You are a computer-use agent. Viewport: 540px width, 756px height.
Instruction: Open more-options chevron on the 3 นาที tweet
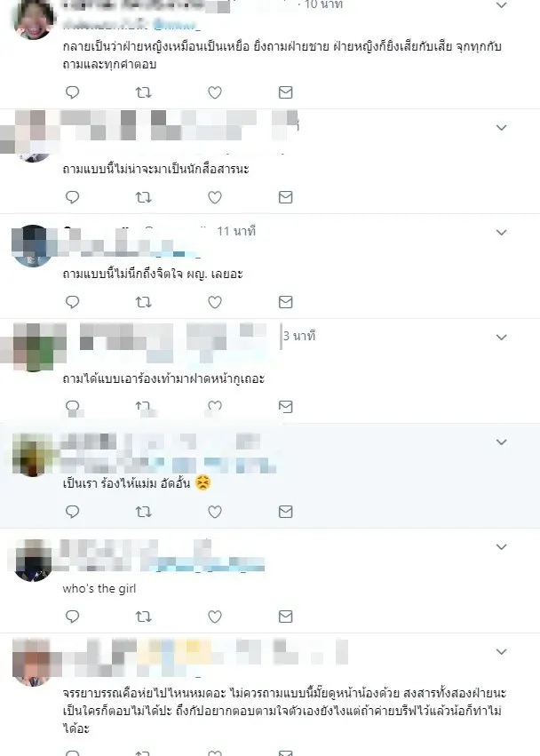coord(502,337)
